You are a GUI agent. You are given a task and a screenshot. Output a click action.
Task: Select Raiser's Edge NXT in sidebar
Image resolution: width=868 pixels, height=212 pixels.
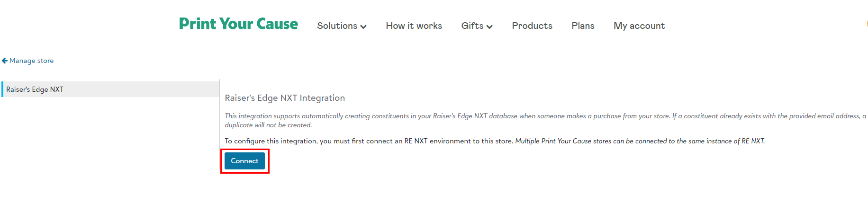(x=35, y=89)
